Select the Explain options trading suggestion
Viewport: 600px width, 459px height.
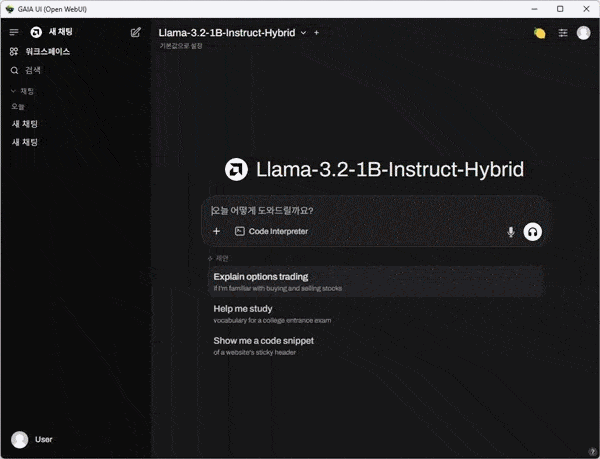(377, 282)
